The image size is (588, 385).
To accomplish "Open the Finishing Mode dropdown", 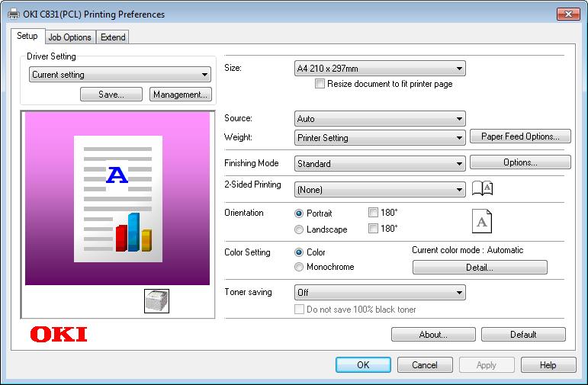I will click(x=380, y=164).
